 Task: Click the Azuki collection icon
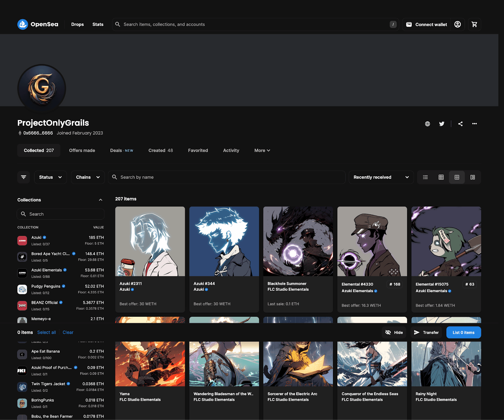[x=22, y=241]
